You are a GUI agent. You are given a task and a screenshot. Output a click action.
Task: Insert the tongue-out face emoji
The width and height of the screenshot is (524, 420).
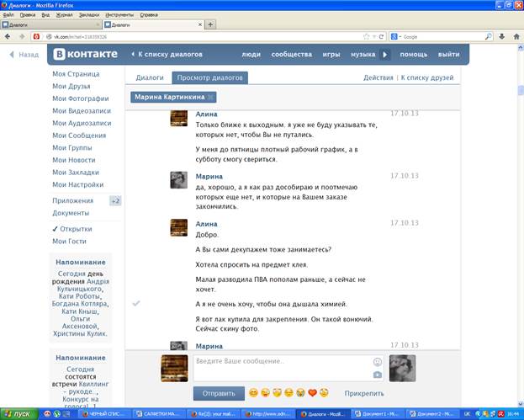tap(265, 392)
